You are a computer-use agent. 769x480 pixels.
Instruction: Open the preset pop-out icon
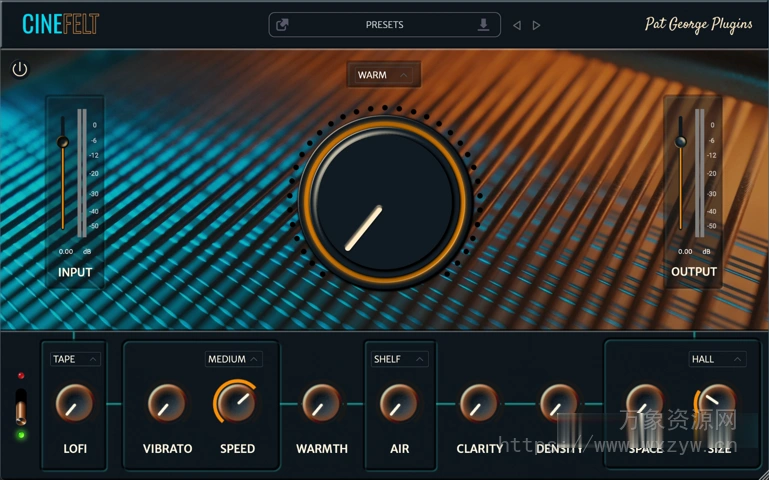(282, 25)
